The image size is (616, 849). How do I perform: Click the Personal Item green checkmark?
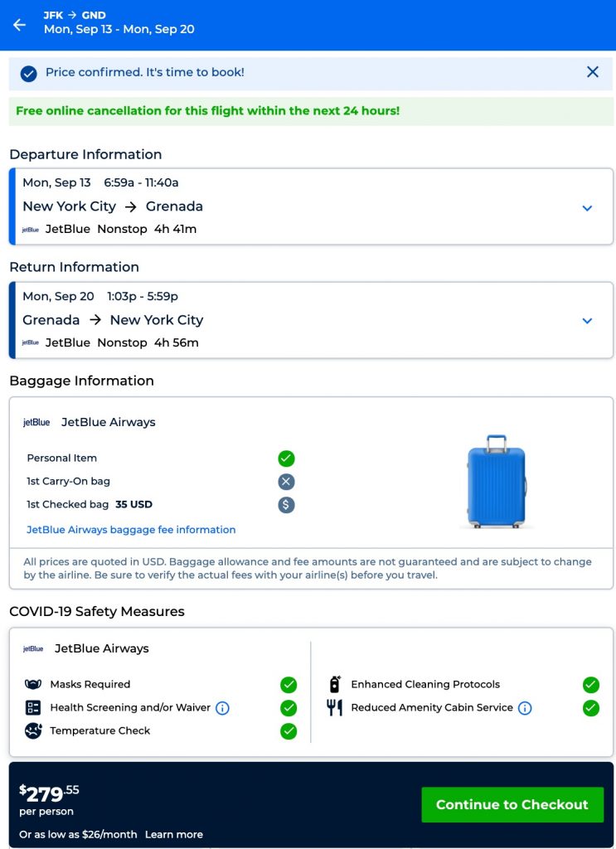287,458
